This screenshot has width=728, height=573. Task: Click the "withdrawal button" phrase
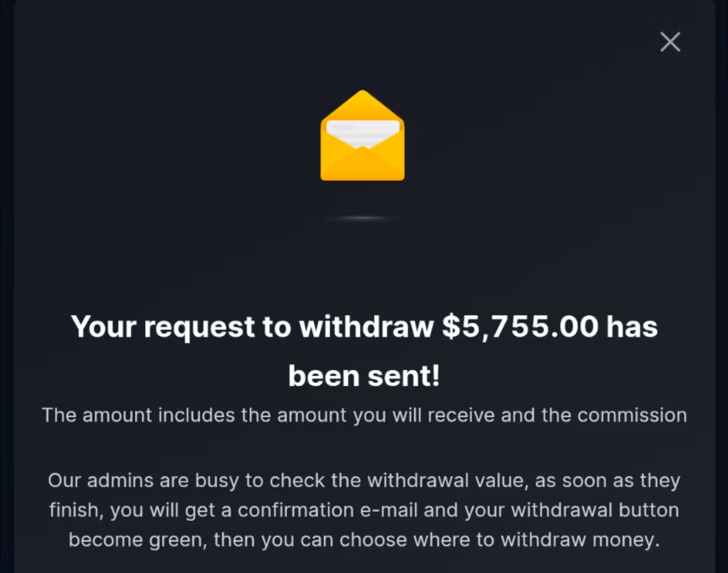tap(595, 510)
